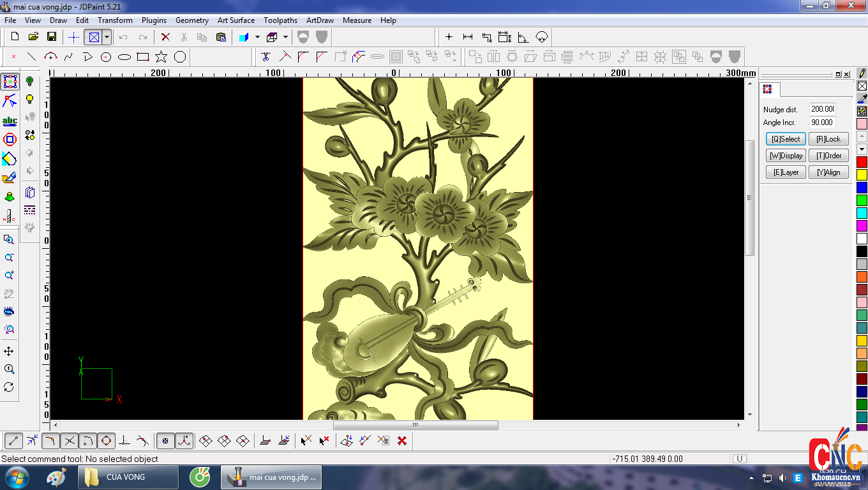
Task: Open the Art Surface menu
Action: pyautogui.click(x=236, y=20)
